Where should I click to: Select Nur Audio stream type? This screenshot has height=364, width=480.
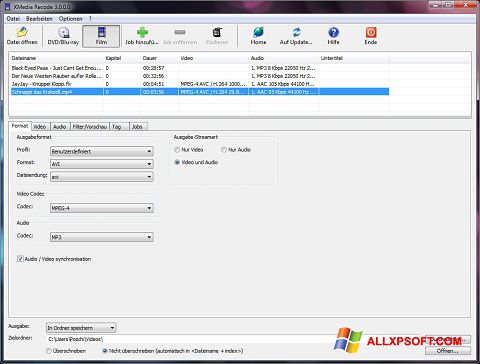[224, 150]
